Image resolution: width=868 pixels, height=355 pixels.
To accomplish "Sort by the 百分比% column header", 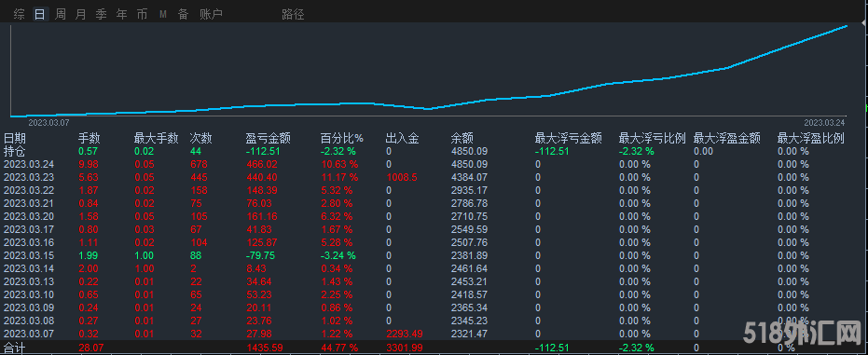I will [x=342, y=138].
